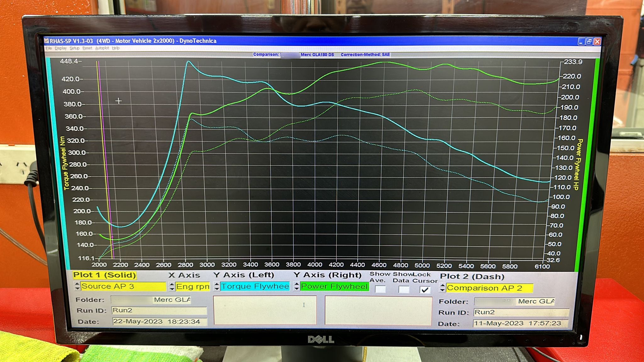Click the Correction-Method: SAE text
Image resolution: width=644 pixels, height=362 pixels.
[365, 55]
